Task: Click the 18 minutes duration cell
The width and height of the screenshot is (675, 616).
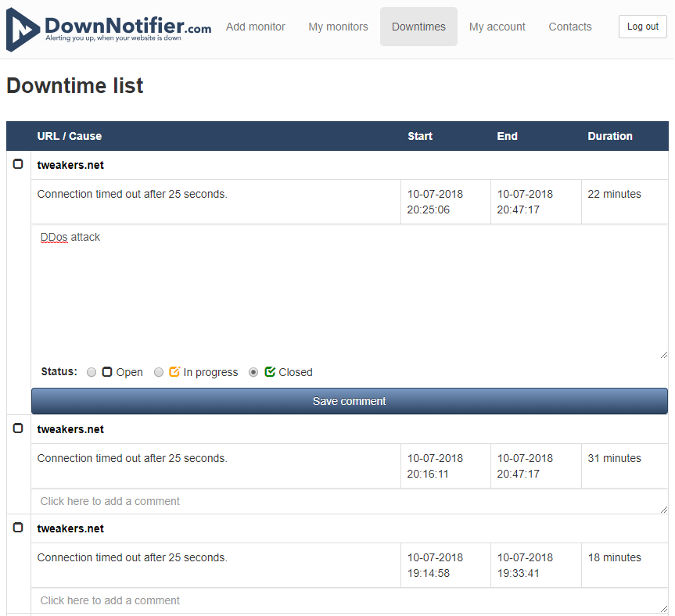Action: (x=625, y=565)
